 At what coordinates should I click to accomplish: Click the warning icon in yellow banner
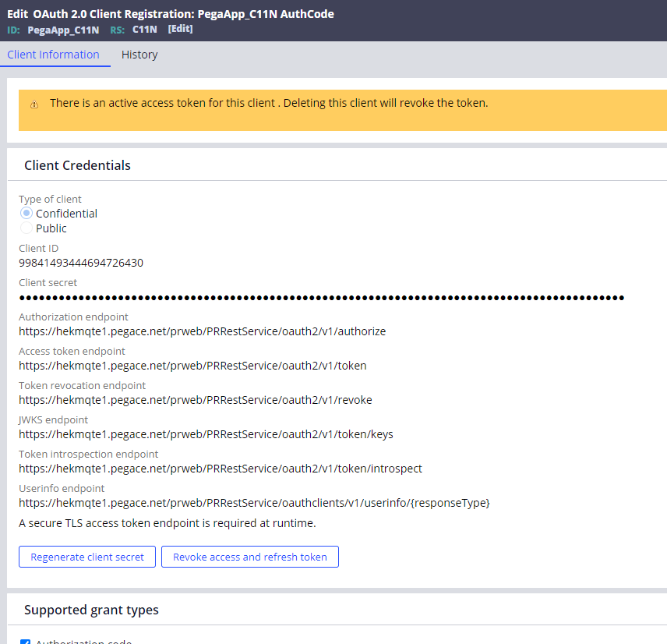(x=34, y=104)
